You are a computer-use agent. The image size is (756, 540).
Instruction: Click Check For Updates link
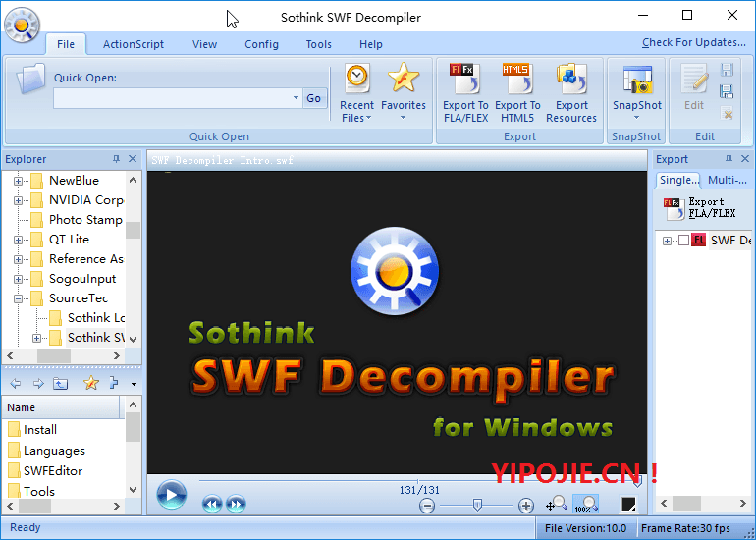(x=694, y=42)
